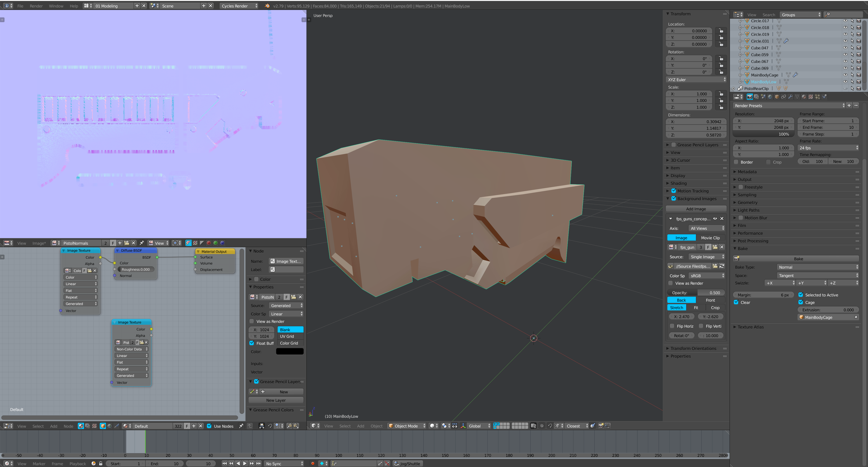Toggle the 3D manipulator axes icon
This screenshot has width=868, height=467.
point(463,426)
